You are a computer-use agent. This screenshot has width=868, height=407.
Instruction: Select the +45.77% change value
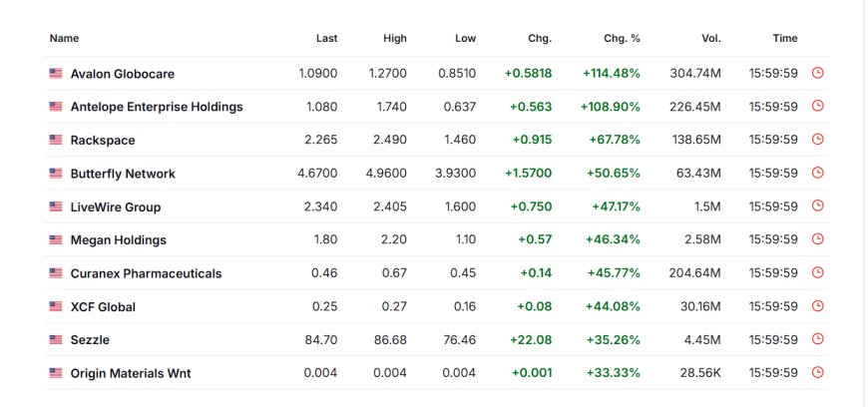point(614,273)
